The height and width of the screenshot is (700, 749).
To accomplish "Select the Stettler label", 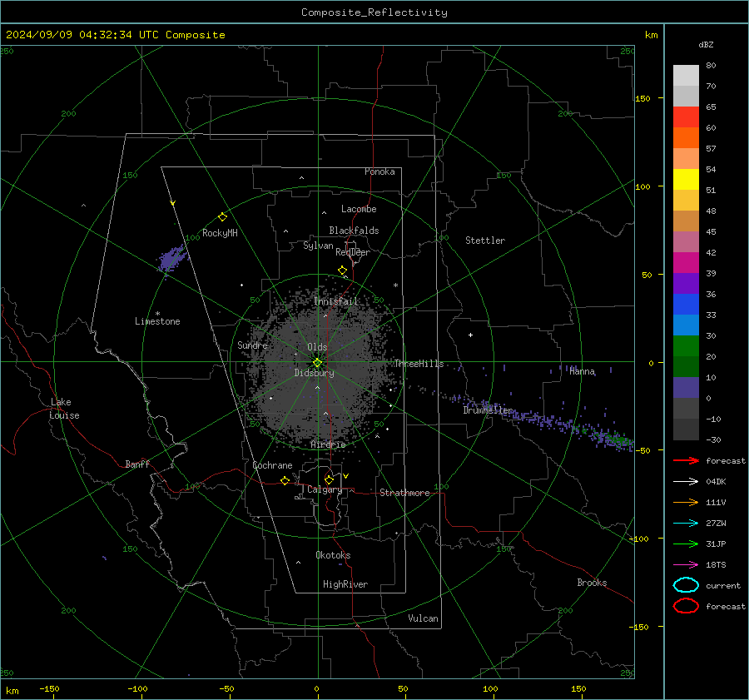I will (x=485, y=241).
